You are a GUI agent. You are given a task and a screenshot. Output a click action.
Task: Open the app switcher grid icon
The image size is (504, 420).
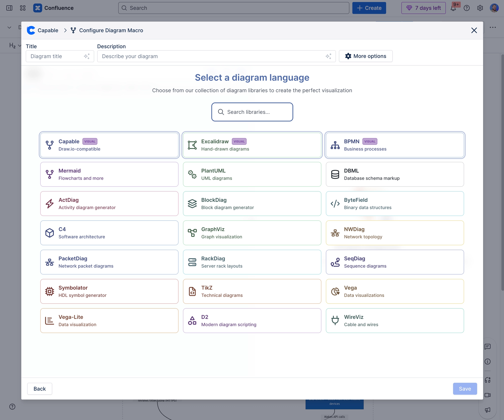(23, 8)
